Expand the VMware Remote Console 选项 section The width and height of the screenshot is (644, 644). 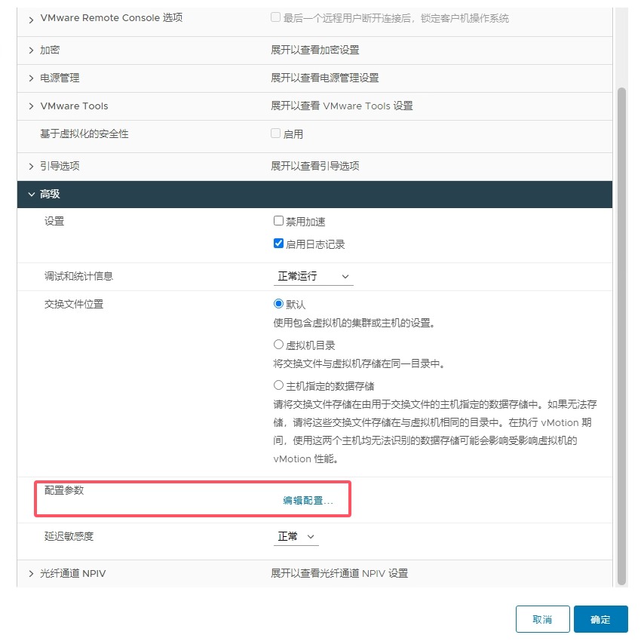tap(31, 18)
